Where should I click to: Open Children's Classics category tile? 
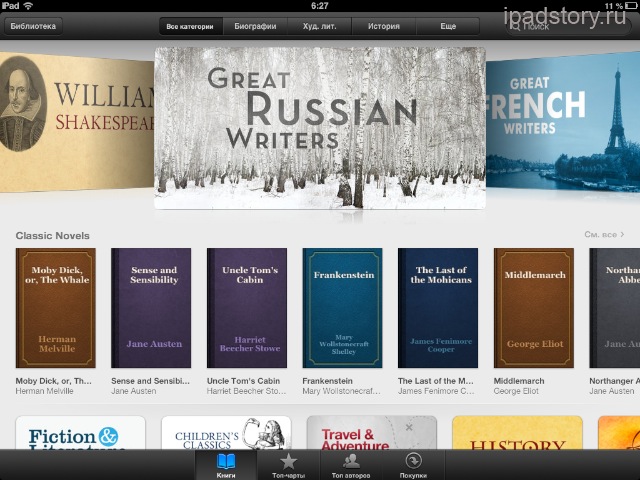(226, 433)
